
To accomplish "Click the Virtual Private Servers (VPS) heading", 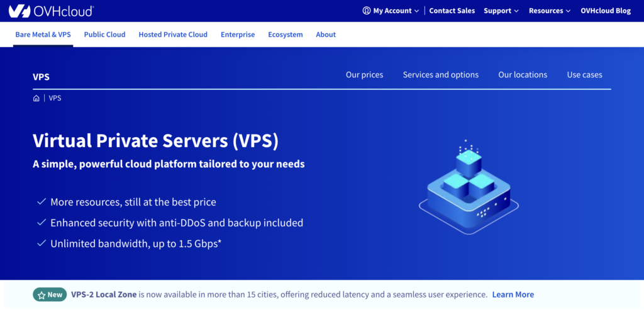I will tap(156, 141).
